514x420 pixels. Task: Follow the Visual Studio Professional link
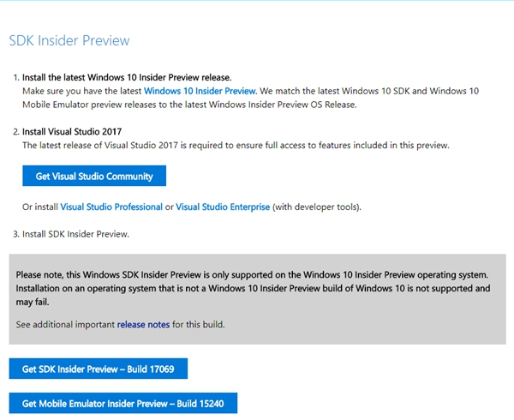click(x=111, y=207)
